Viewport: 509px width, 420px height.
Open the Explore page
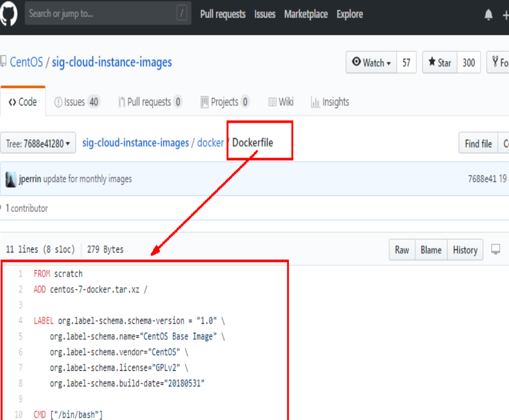click(350, 14)
